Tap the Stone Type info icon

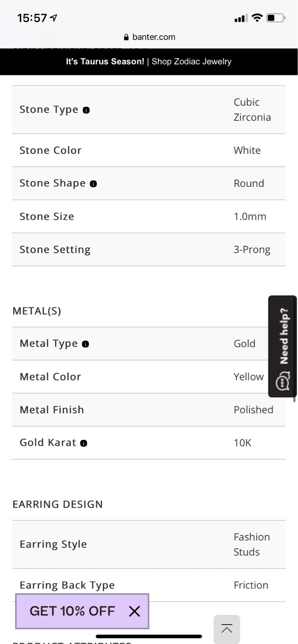click(x=86, y=110)
